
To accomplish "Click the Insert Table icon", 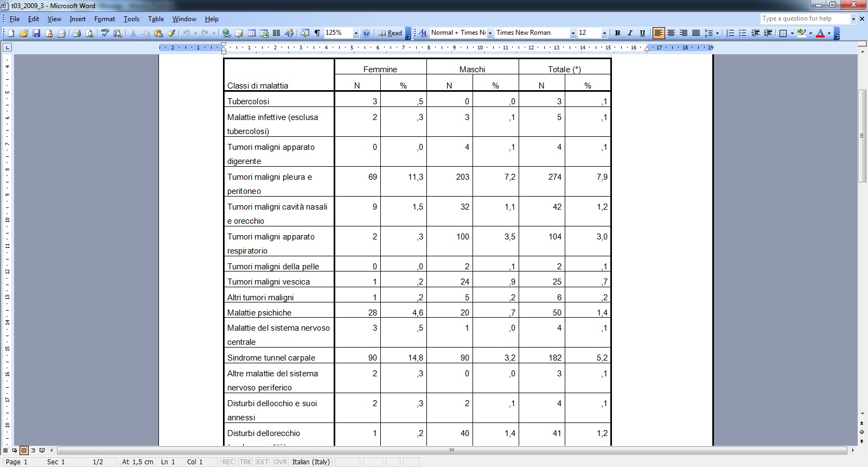I will point(252,33).
